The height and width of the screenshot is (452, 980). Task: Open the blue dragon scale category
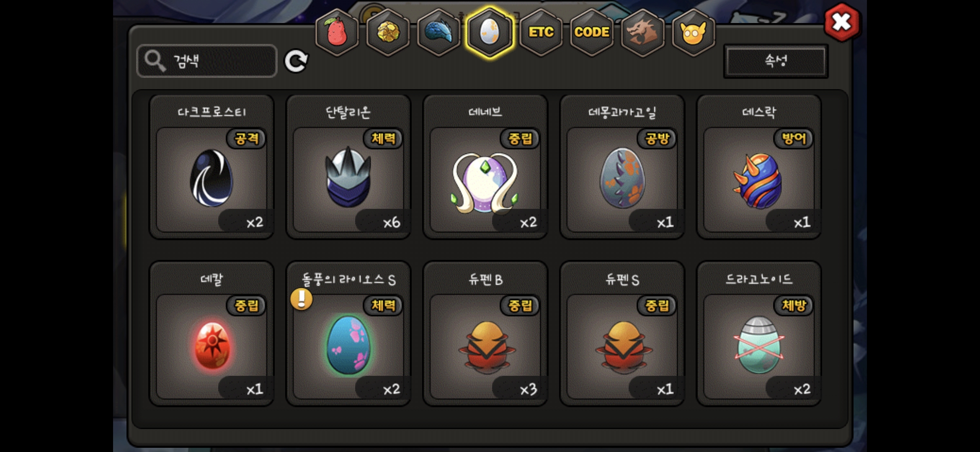point(439,33)
